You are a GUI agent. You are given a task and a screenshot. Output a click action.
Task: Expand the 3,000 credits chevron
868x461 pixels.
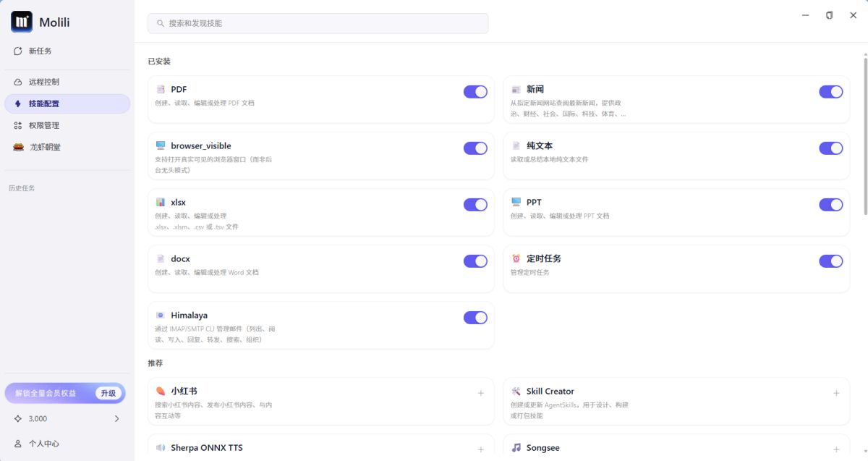tap(117, 419)
